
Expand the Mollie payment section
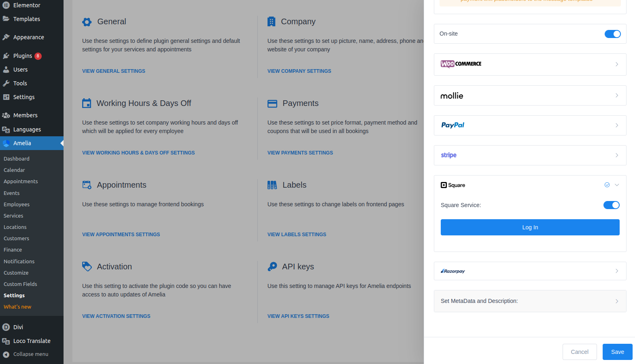pyautogui.click(x=530, y=95)
